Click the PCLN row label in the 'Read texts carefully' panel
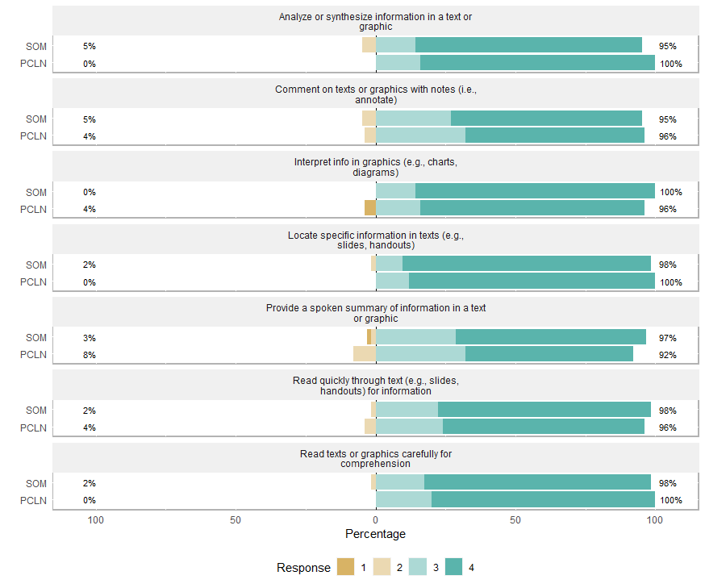 (34, 500)
